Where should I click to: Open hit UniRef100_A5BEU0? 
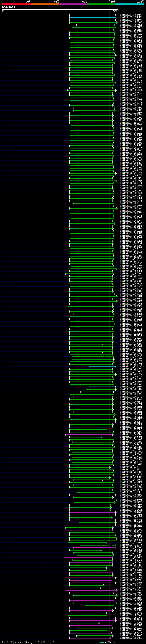click(131, 20)
